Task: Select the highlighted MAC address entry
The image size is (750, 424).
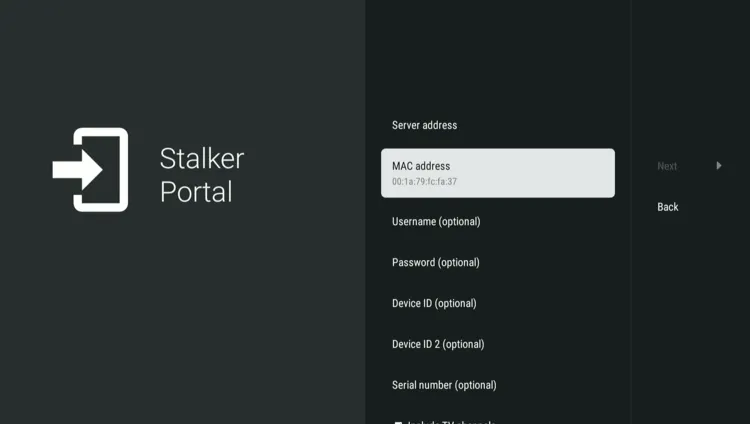Action: (497, 173)
